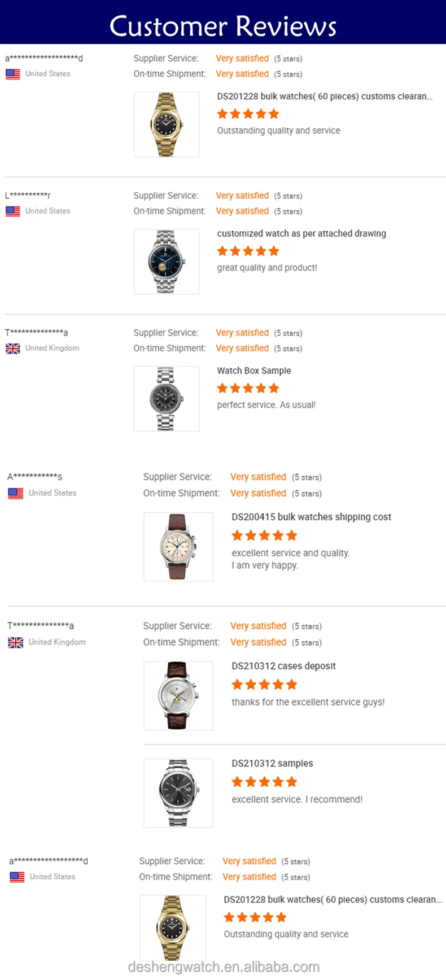Click star rating for DS200415 bulk watches review
Viewport: 446px width, 980px height.
click(264, 535)
